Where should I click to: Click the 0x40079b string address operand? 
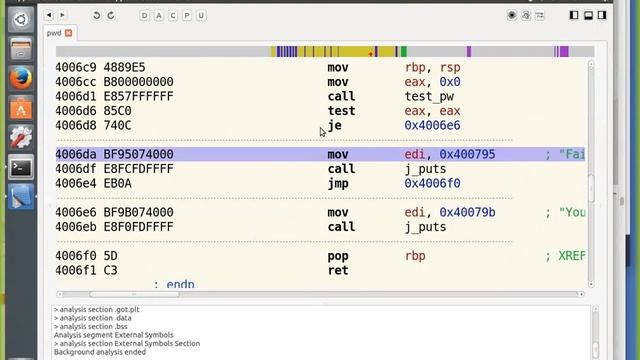(x=467, y=212)
